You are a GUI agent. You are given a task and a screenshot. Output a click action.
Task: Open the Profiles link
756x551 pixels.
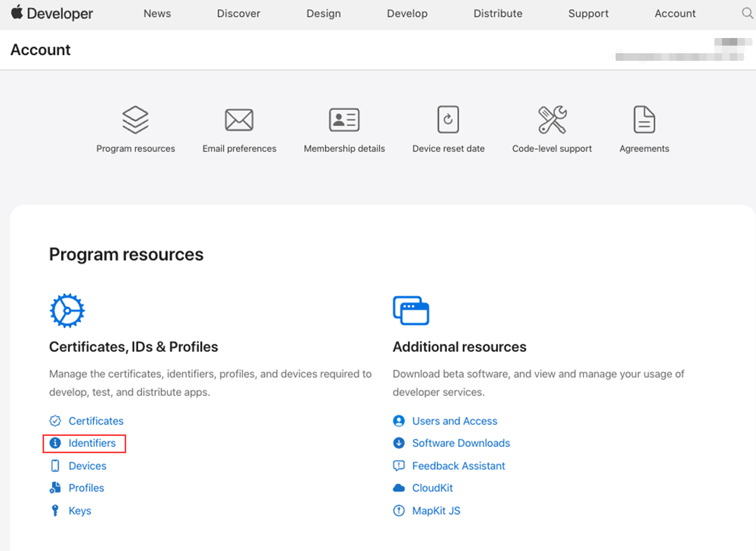tap(87, 488)
